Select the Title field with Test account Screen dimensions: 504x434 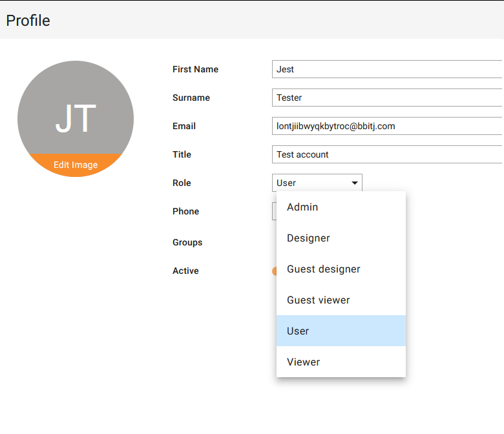click(387, 154)
